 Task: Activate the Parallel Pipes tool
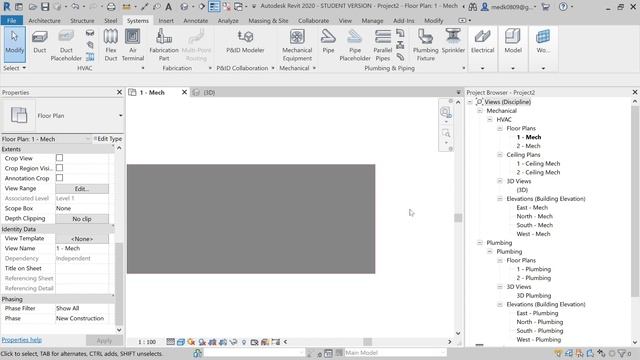(383, 45)
